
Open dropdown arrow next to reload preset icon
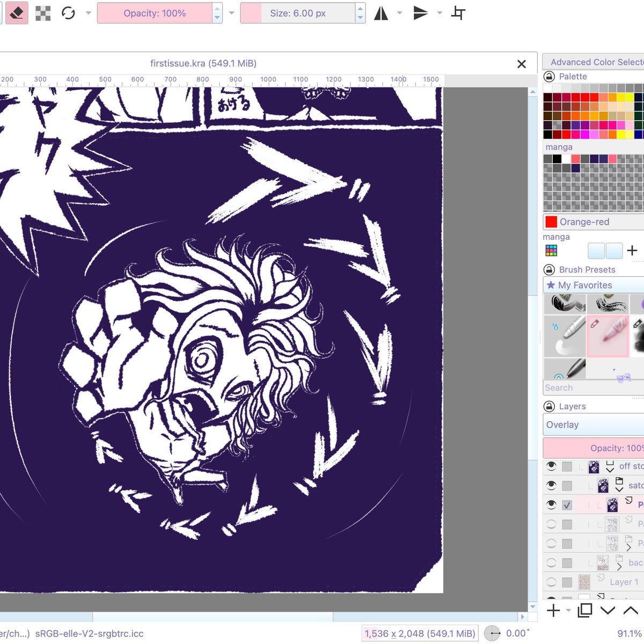89,13
